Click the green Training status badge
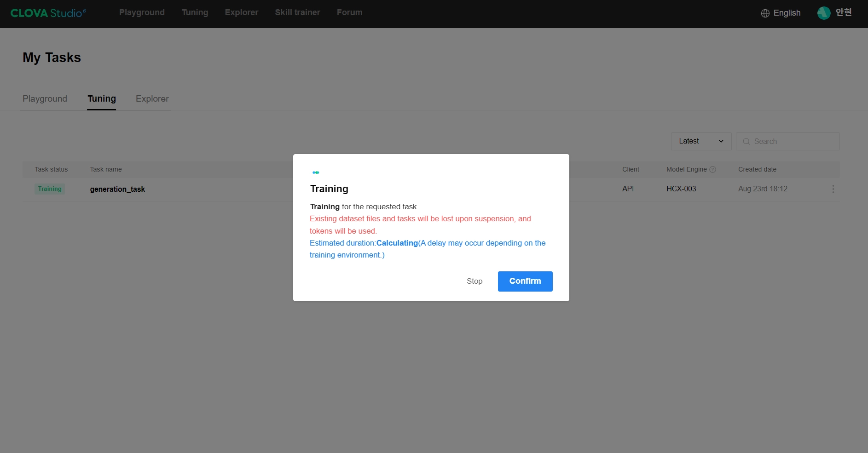Image resolution: width=868 pixels, height=453 pixels. [x=50, y=189]
